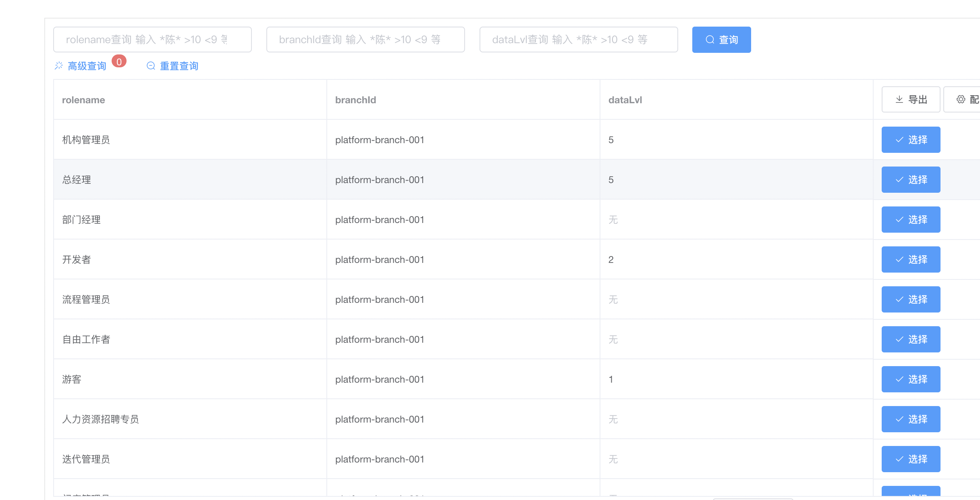Viewport: 980px width, 500px height.
Task: Focus the rolename query input field
Action: click(x=152, y=40)
